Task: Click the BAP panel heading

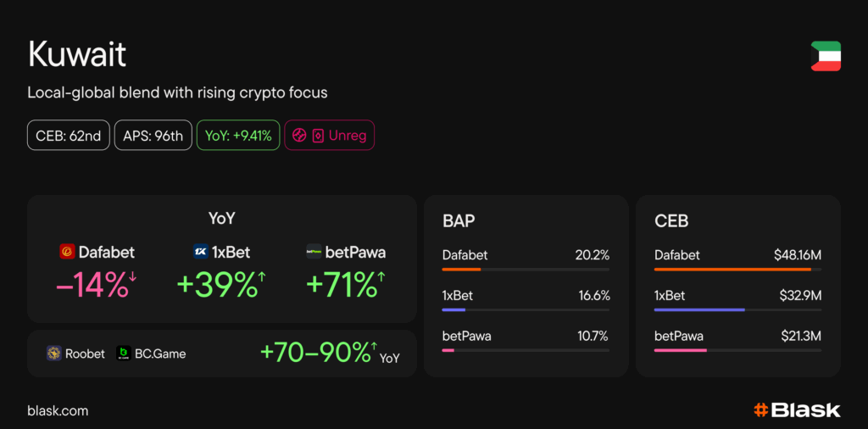Action: point(459,221)
